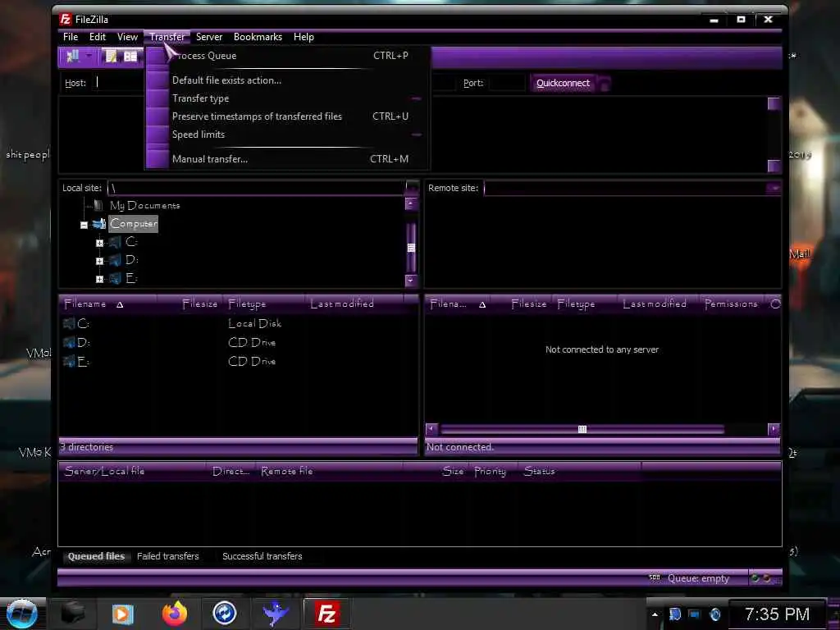Click the Remote site path field
840x630 pixels.
point(625,188)
